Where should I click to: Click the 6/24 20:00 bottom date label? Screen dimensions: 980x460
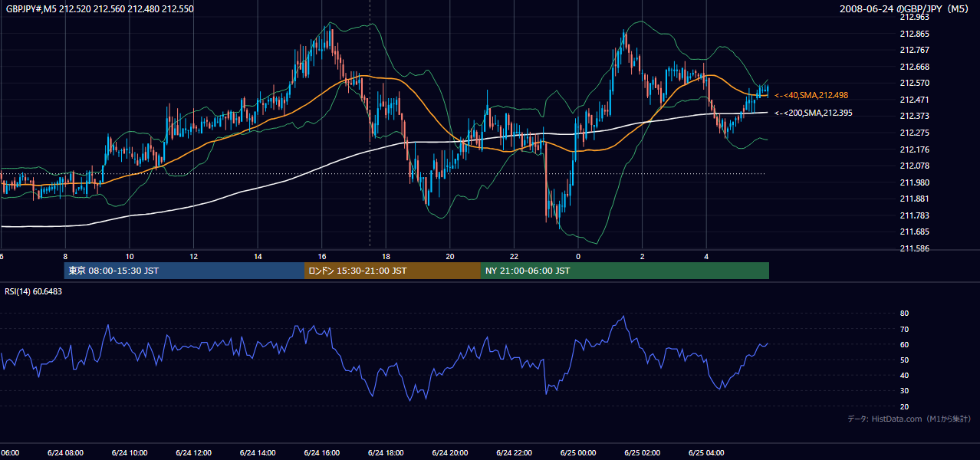click(450, 453)
